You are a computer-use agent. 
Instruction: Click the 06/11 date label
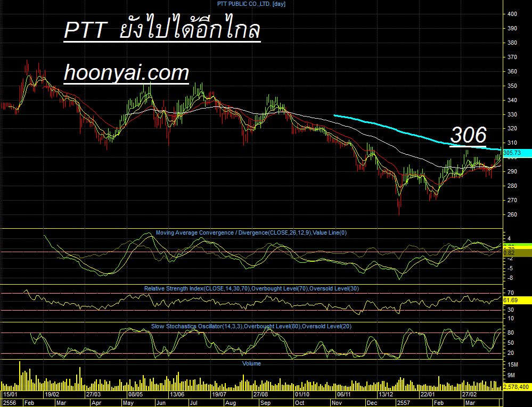343,394
